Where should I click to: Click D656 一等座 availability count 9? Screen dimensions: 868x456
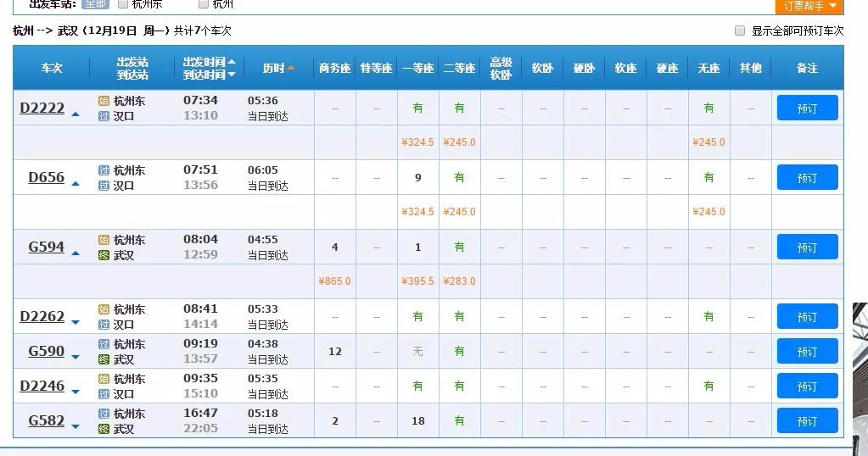tap(418, 177)
